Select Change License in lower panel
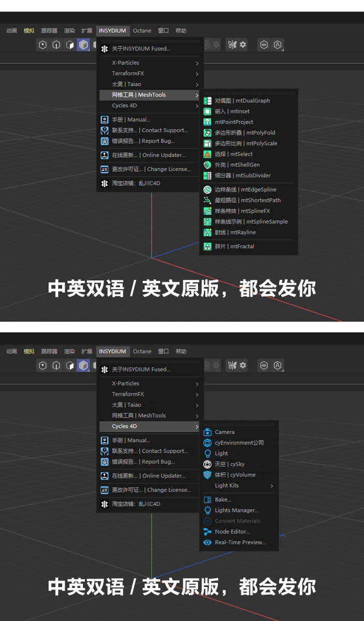 [x=150, y=490]
